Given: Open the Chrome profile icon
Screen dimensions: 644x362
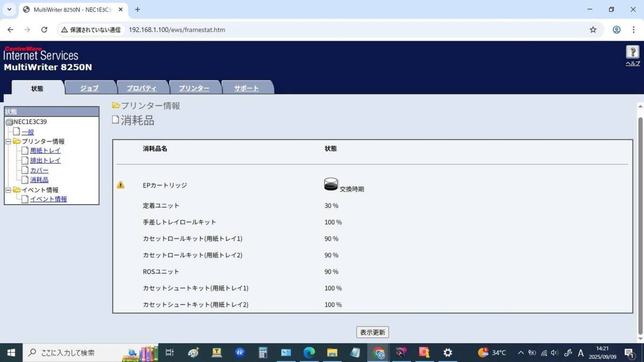Looking at the screenshot, I should pos(617,29).
